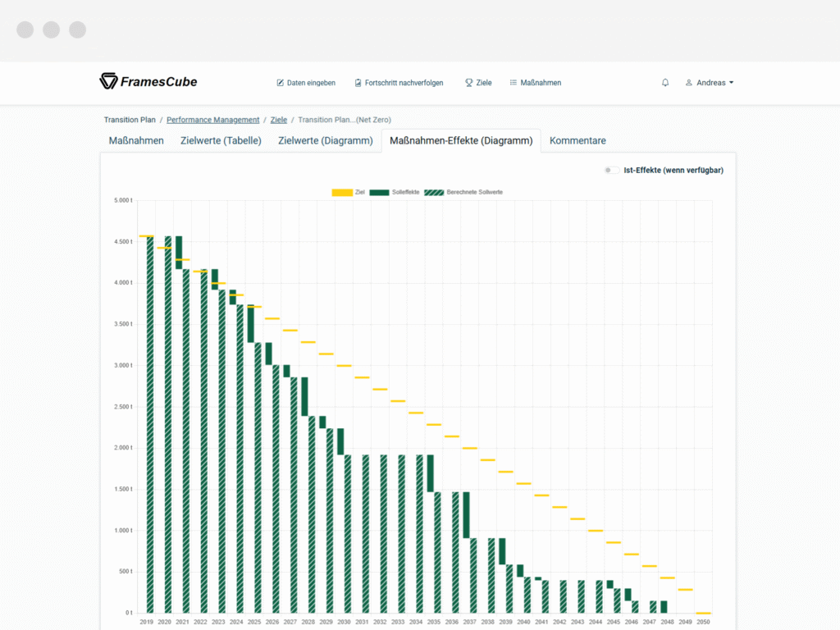
Task: Click the hatched bar for year 2035
Action: (x=438, y=552)
